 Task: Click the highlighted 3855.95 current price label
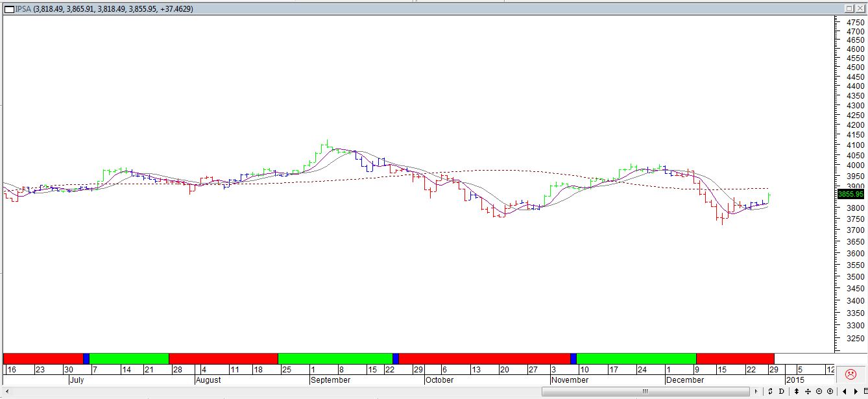[850, 193]
